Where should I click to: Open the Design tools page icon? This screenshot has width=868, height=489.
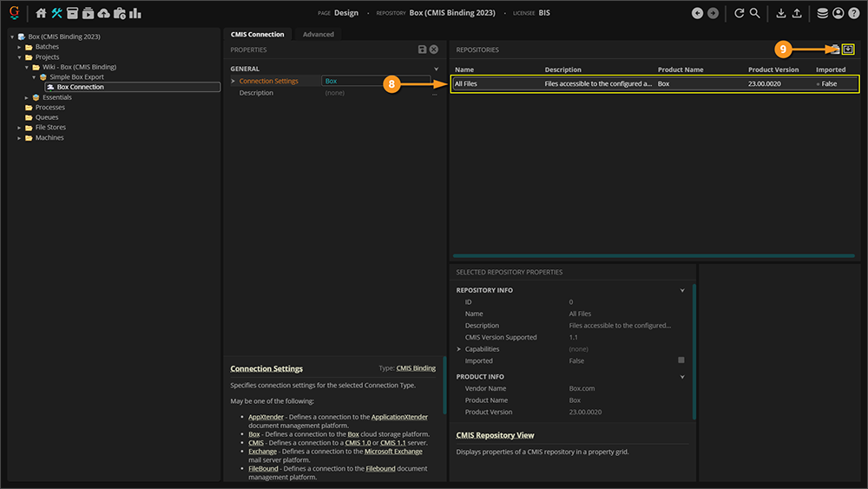pos(56,13)
